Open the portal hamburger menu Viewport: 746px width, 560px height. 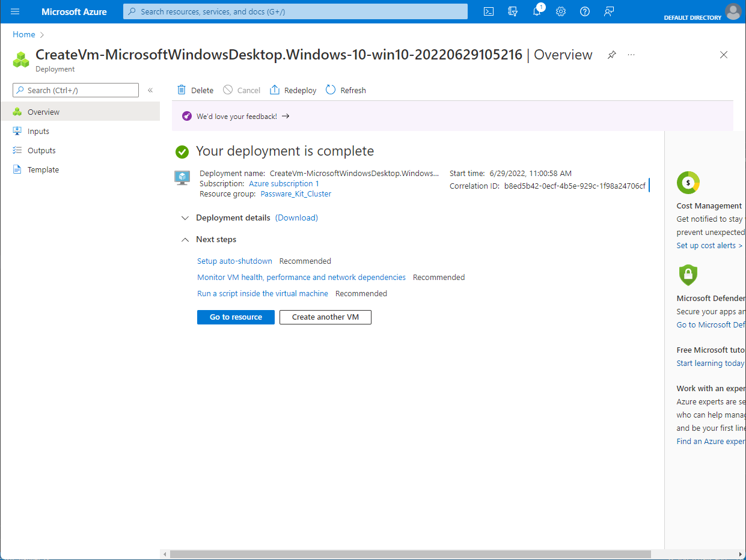[15, 11]
